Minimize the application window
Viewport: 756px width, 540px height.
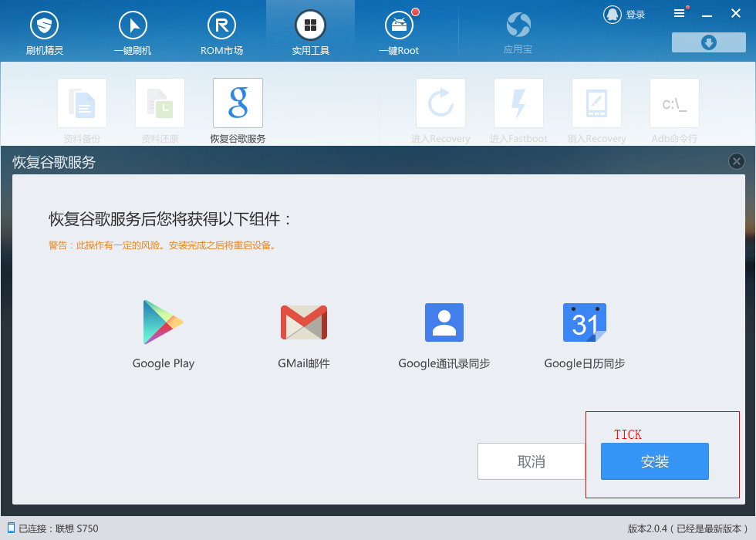[x=707, y=15]
